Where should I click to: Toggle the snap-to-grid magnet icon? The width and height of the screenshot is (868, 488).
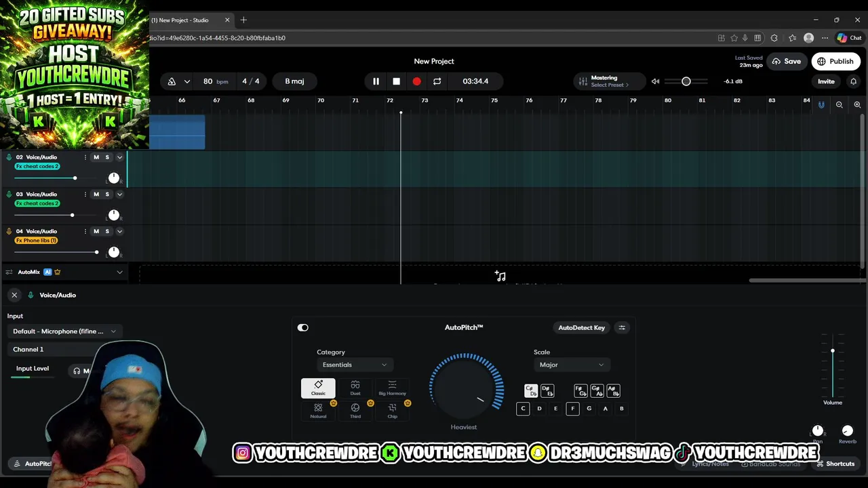tap(821, 104)
